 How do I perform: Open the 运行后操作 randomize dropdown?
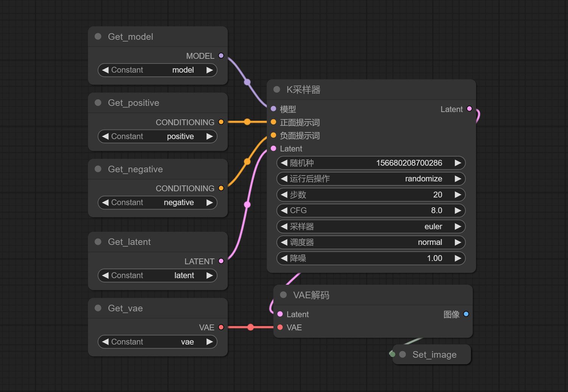tap(370, 179)
